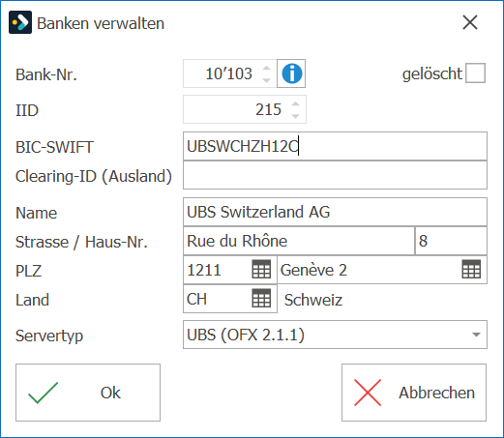
Task: Click the app logo in the title bar
Action: coord(20,22)
